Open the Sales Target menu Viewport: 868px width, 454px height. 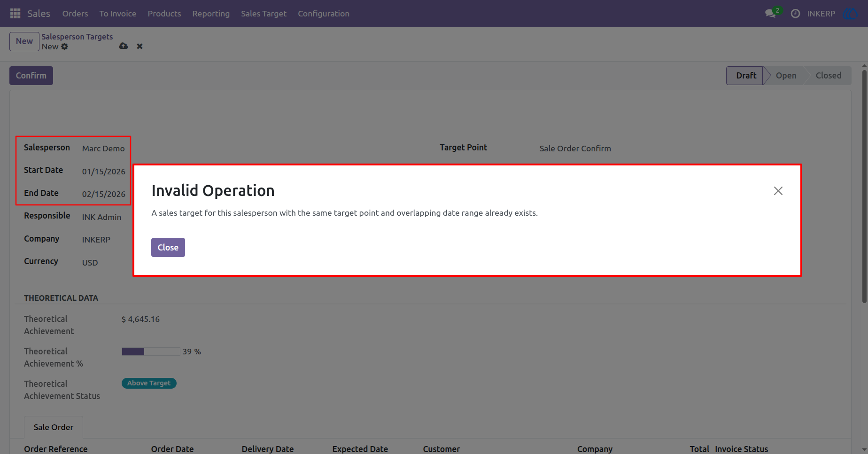click(263, 14)
